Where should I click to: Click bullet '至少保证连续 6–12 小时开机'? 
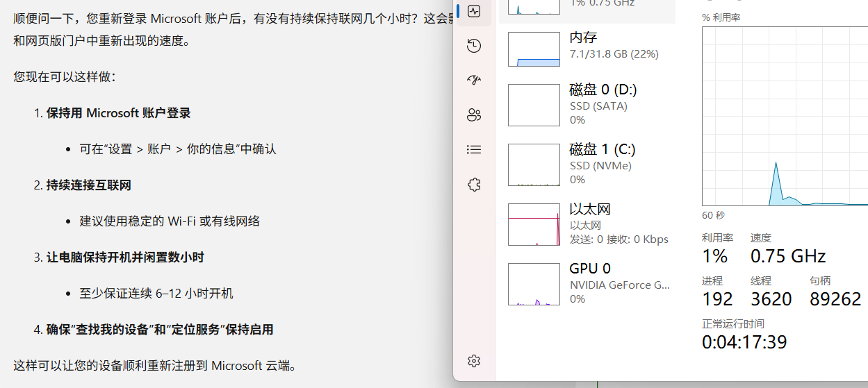156,294
